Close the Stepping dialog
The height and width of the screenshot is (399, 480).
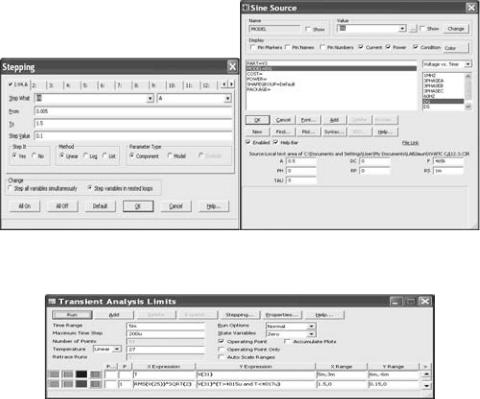pos(232,67)
